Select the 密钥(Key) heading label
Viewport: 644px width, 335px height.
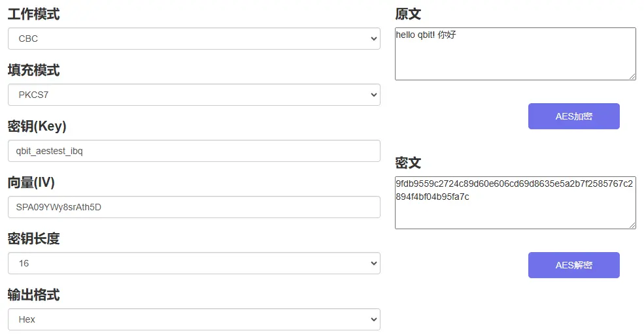(x=37, y=127)
